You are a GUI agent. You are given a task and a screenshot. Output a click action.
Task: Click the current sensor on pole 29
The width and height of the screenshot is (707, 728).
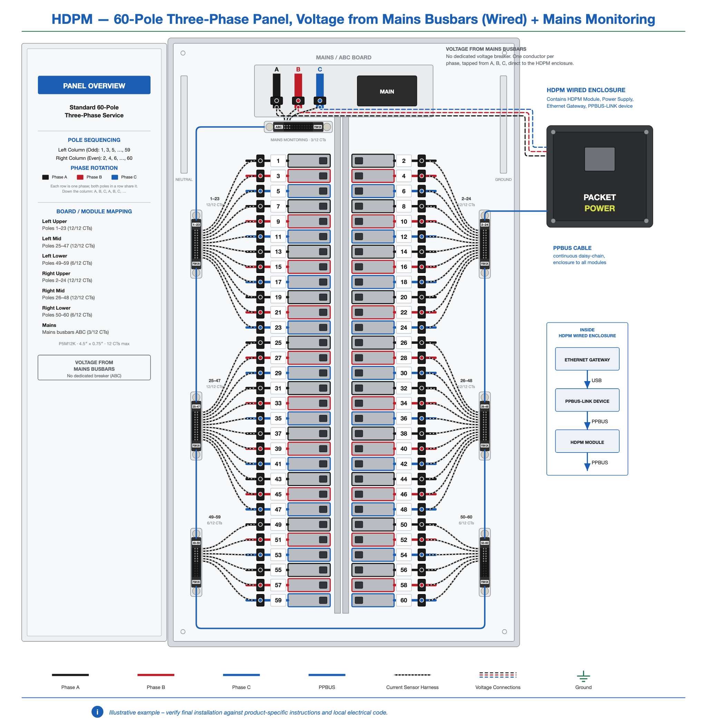point(260,373)
